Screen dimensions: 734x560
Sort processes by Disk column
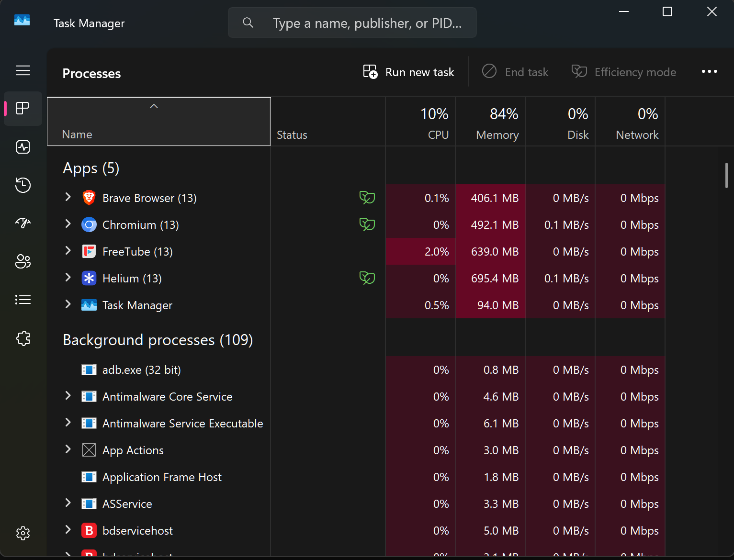560,121
